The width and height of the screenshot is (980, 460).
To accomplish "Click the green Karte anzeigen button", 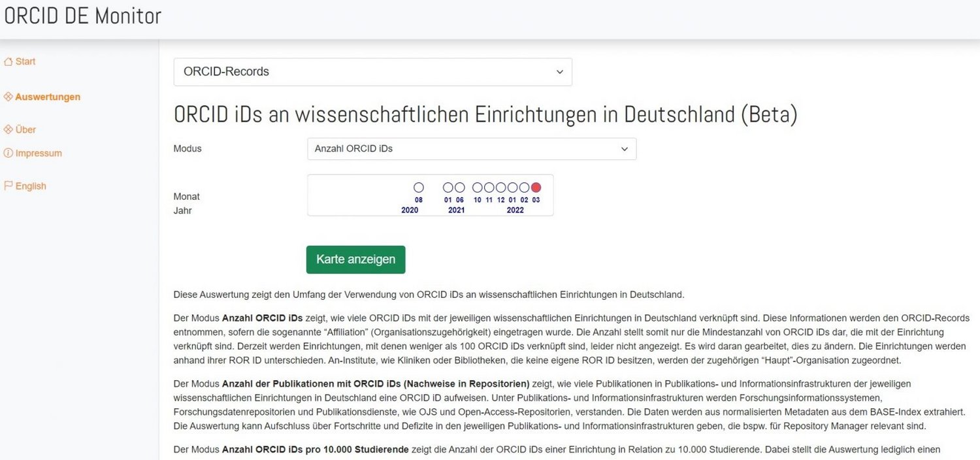I will pyautogui.click(x=356, y=259).
